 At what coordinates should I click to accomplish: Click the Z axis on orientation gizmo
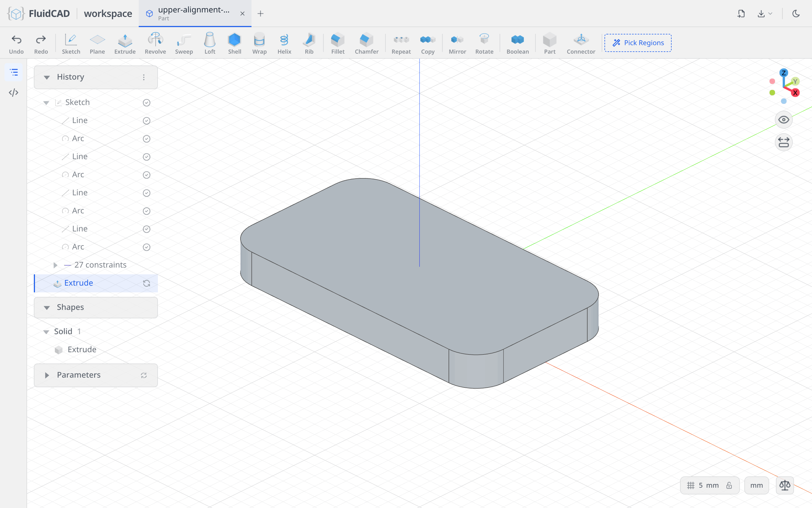point(784,73)
